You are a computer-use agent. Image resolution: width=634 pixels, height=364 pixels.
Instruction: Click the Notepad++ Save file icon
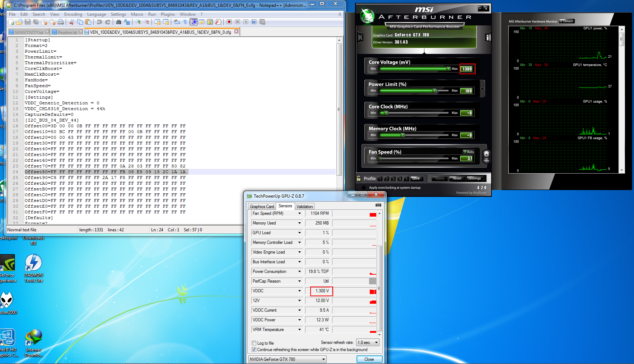click(27, 22)
